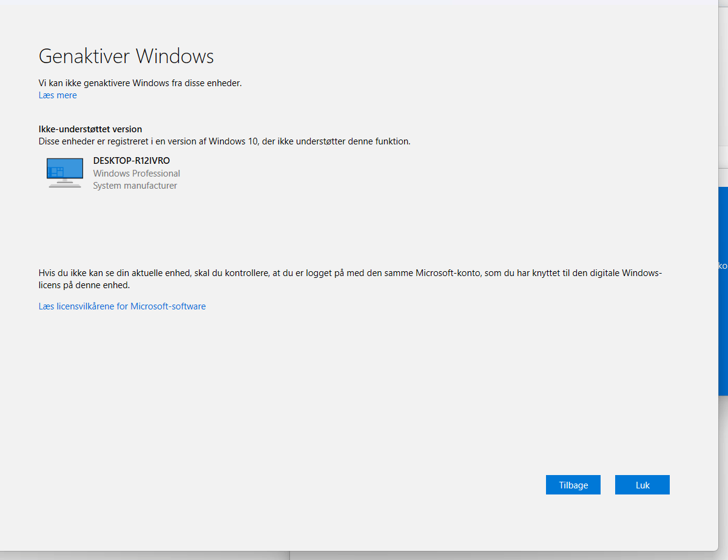Click the 'System manufacturer' text
This screenshot has height=560, width=728.
point(135,186)
